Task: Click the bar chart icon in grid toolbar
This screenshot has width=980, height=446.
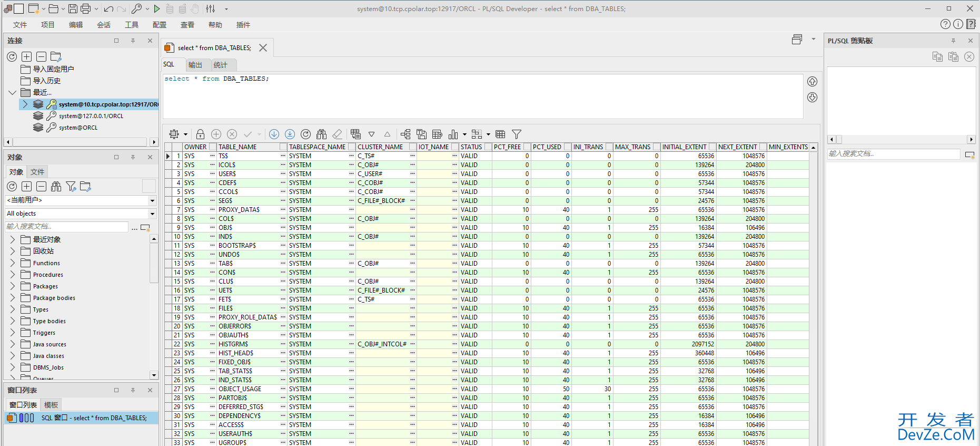Action: coord(453,134)
